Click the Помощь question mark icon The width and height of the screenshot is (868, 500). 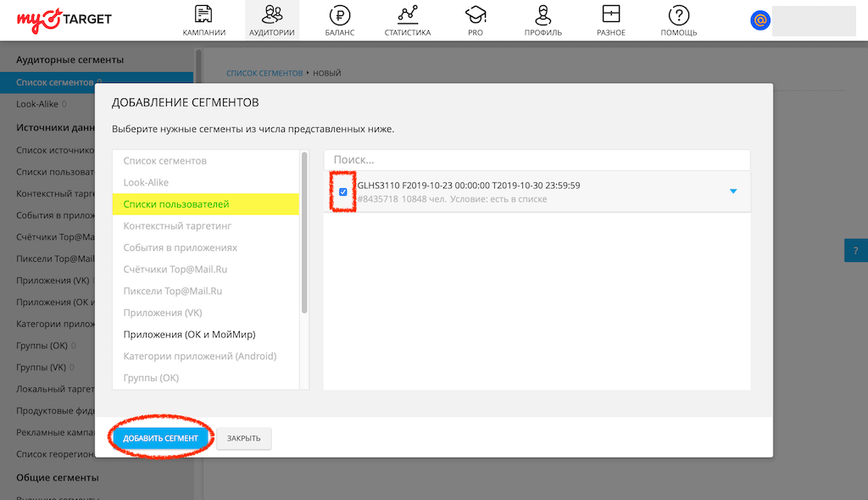(678, 14)
